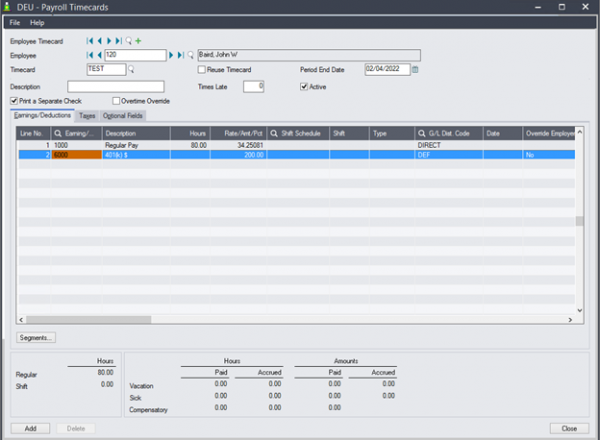
Task: Click the 80.00 hours cell
Action: 190,145
